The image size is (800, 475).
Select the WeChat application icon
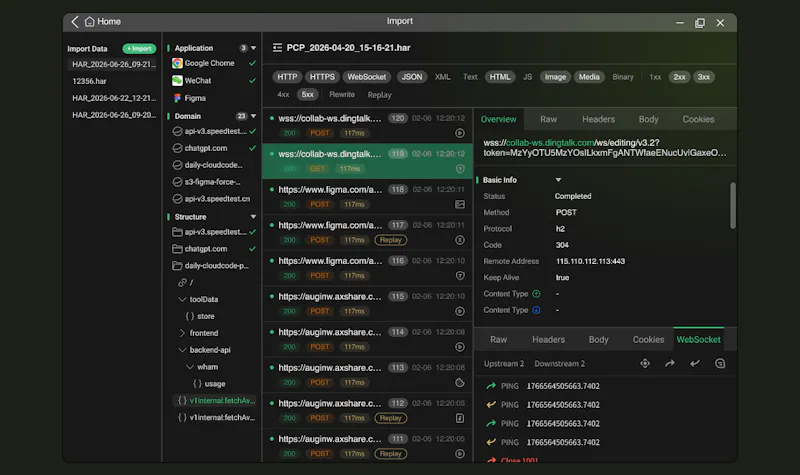click(x=177, y=81)
